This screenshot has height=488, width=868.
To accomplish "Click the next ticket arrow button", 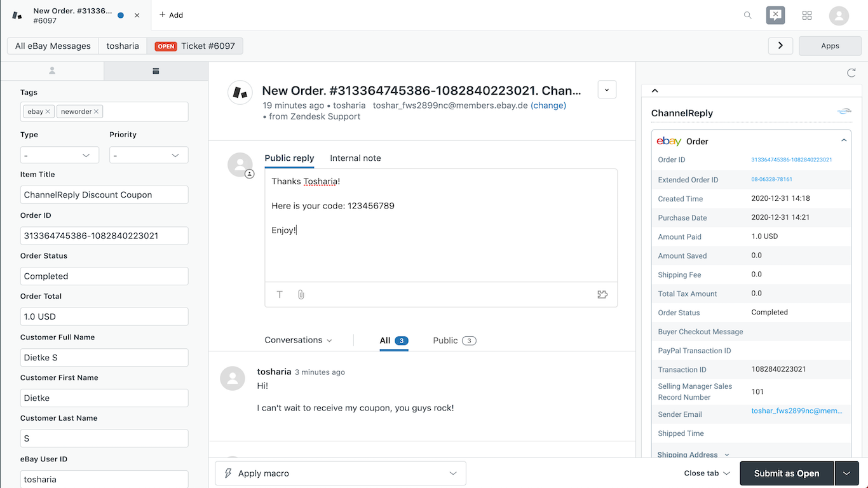I will [x=780, y=46].
